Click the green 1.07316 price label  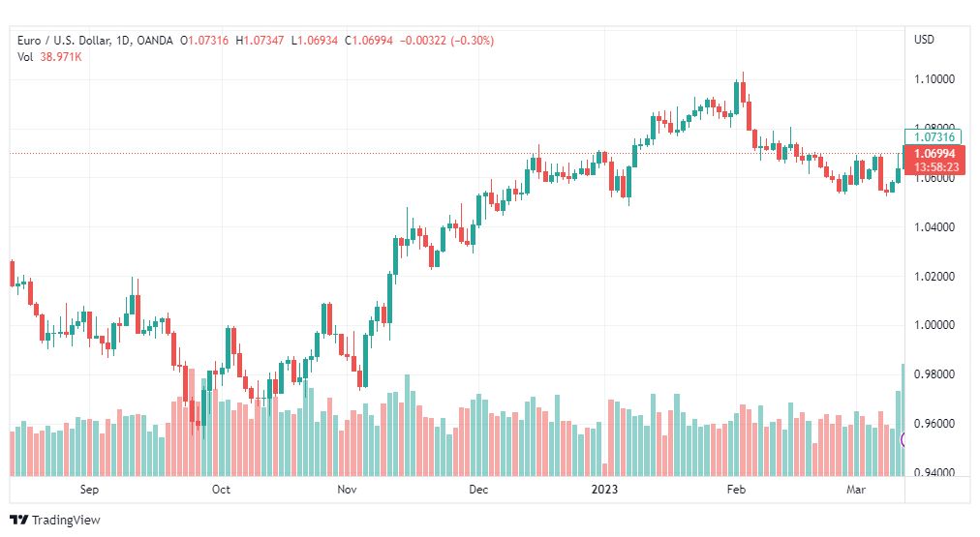(x=934, y=136)
